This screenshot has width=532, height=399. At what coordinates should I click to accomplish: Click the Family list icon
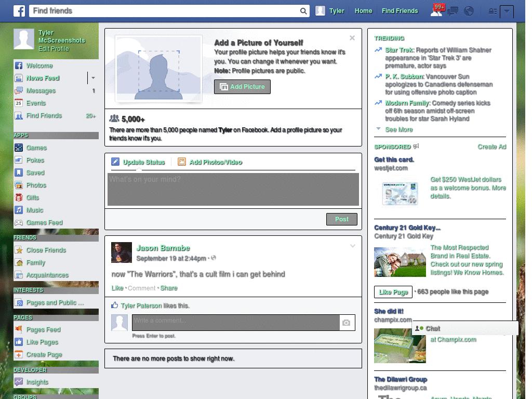[x=19, y=262]
